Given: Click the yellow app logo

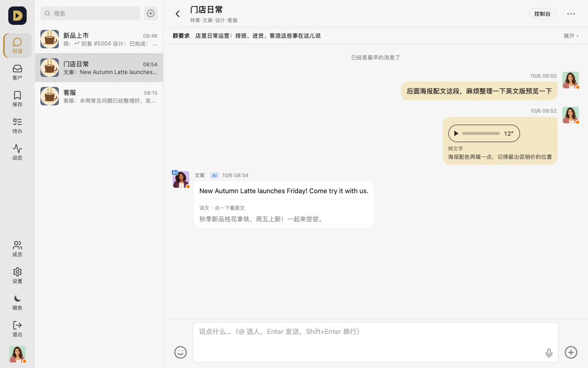Looking at the screenshot, I should (17, 16).
